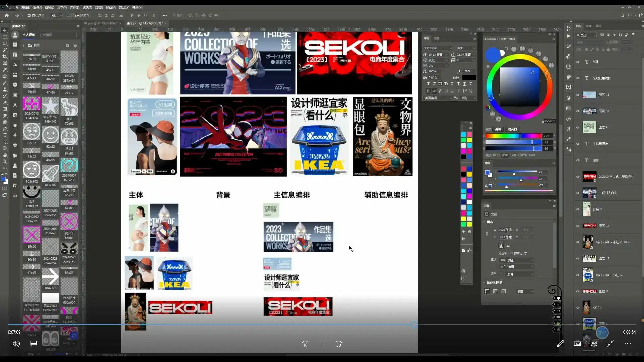Select the Hand tool

pyautogui.click(x=5, y=155)
